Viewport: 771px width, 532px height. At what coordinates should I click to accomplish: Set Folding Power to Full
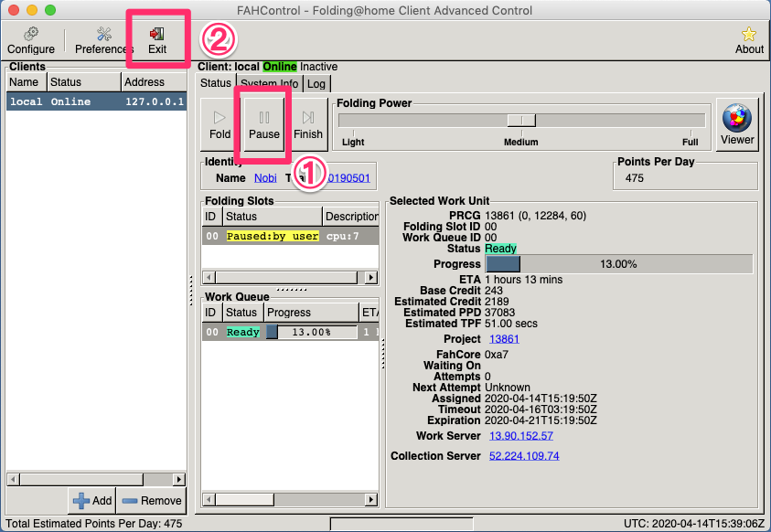(x=690, y=142)
